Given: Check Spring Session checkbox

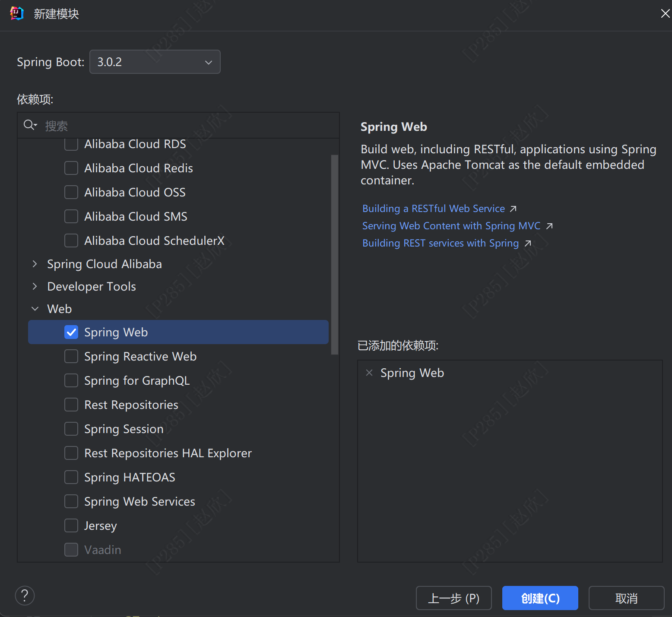Looking at the screenshot, I should tap(71, 429).
